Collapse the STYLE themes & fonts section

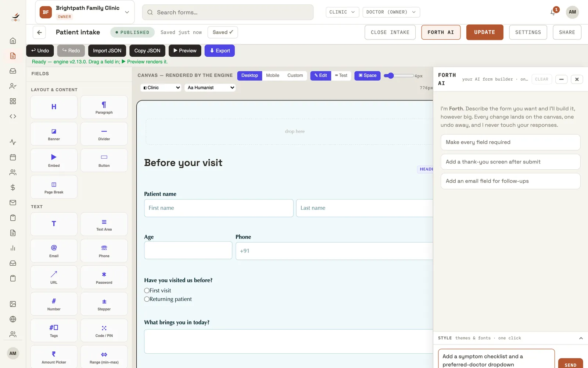581,338
